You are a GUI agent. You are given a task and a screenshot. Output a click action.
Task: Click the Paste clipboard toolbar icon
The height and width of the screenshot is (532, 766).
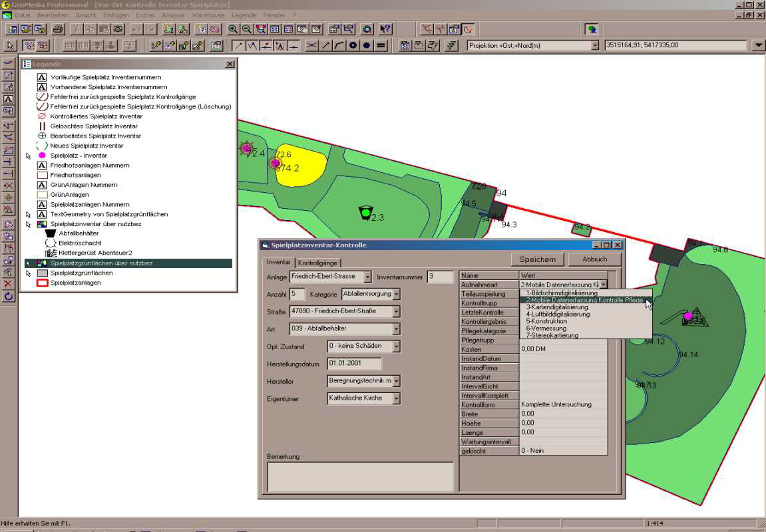click(x=104, y=29)
